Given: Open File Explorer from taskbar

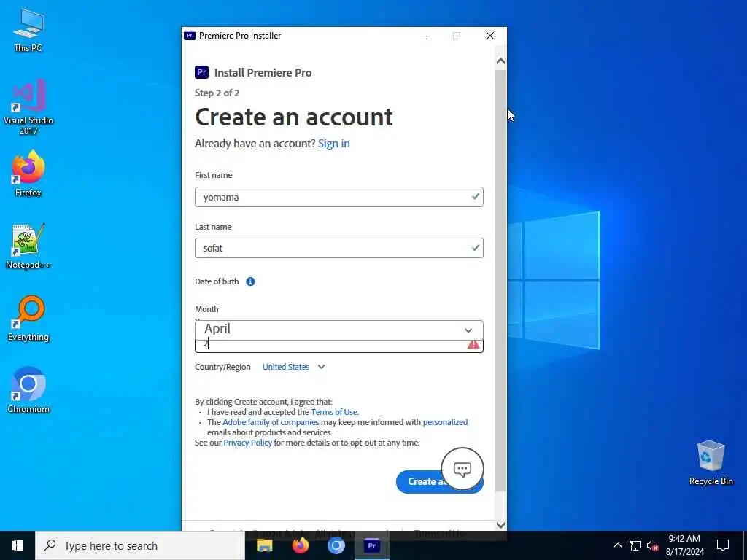Looking at the screenshot, I should 264,545.
